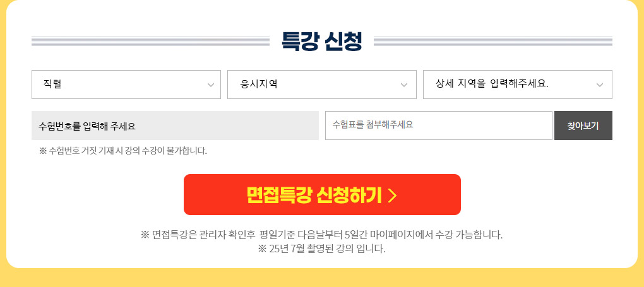This screenshot has height=287, width=644.
Task: Click the chevron arrow beside 응시지역
Action: [404, 85]
